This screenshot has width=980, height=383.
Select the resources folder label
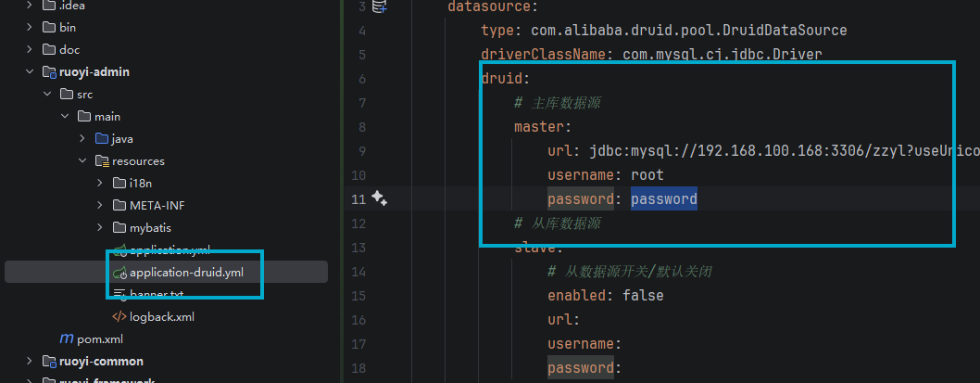138,160
